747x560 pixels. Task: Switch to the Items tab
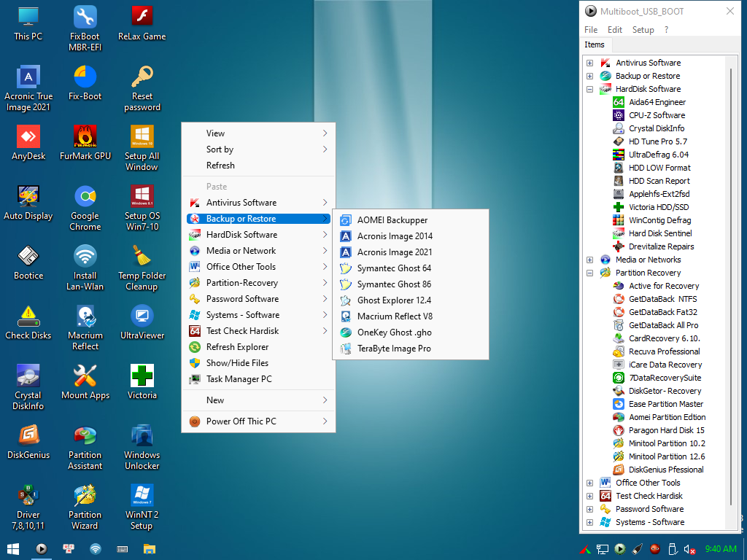pyautogui.click(x=595, y=45)
